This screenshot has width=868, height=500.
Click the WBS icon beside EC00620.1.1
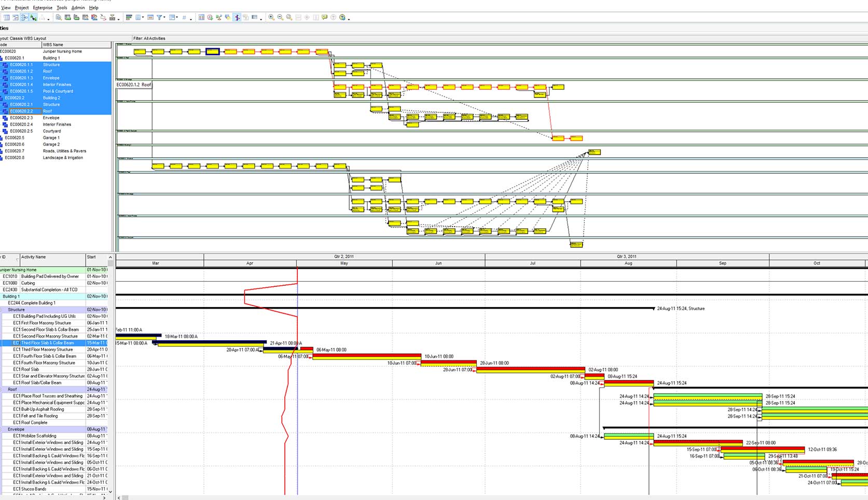click(5, 65)
